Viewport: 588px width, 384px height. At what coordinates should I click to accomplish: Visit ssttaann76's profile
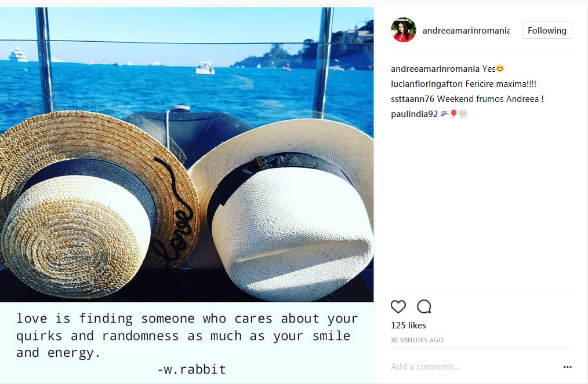point(412,98)
